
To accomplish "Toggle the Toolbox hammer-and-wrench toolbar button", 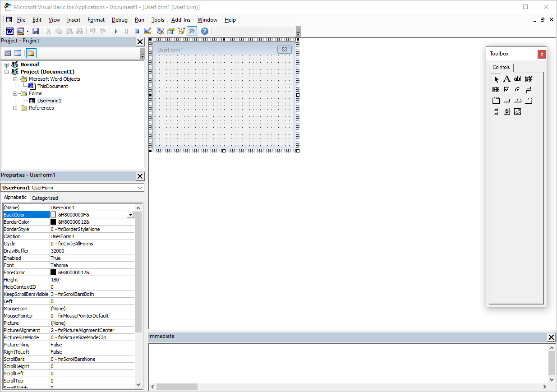I will [x=192, y=31].
